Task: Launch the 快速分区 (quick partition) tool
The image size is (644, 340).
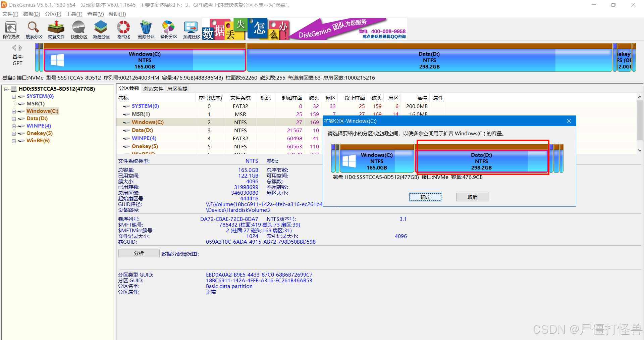Action: point(79,30)
